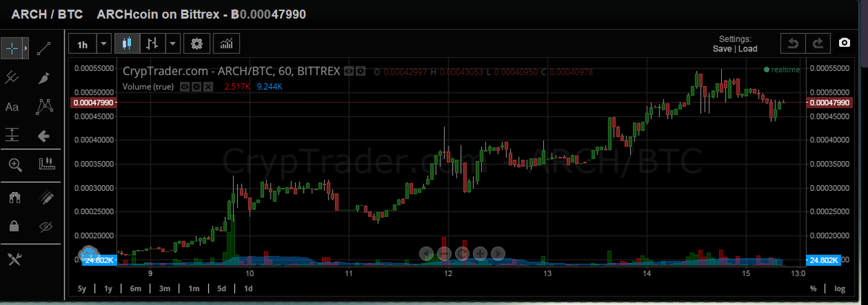This screenshot has width=868, height=305.
Task: Click the red 2.517K volume value
Action: tap(237, 87)
